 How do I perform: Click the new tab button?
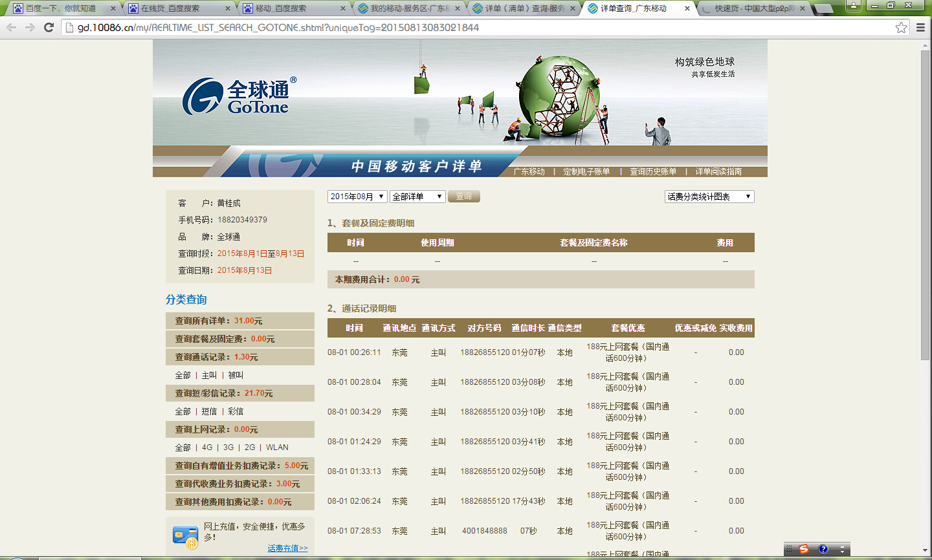(823, 9)
